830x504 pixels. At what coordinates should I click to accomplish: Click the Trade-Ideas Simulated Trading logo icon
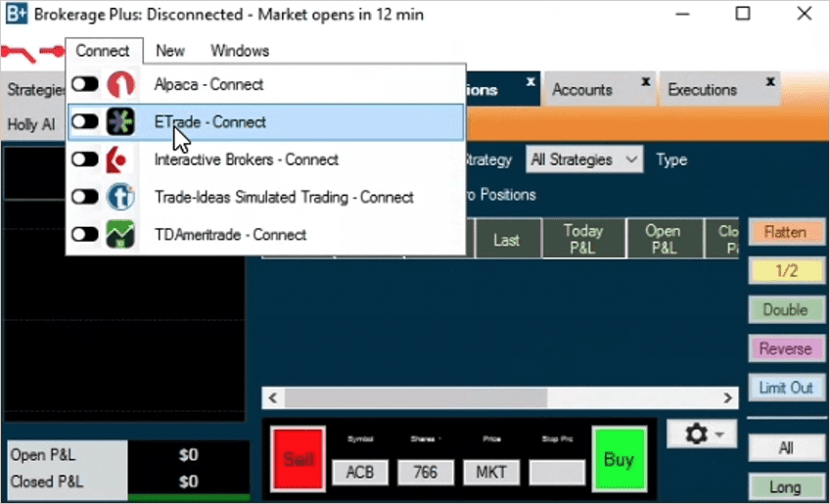[120, 198]
